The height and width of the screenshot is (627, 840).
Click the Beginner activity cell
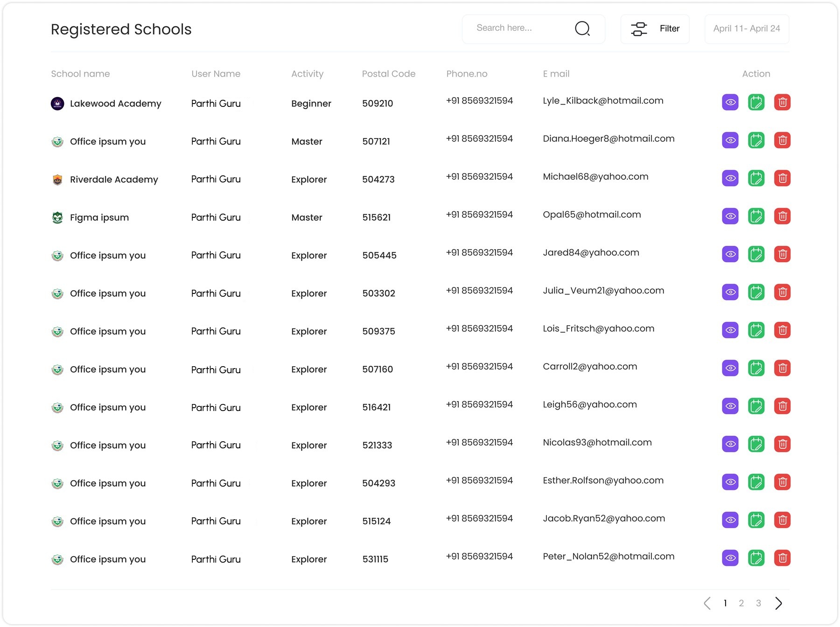311,104
